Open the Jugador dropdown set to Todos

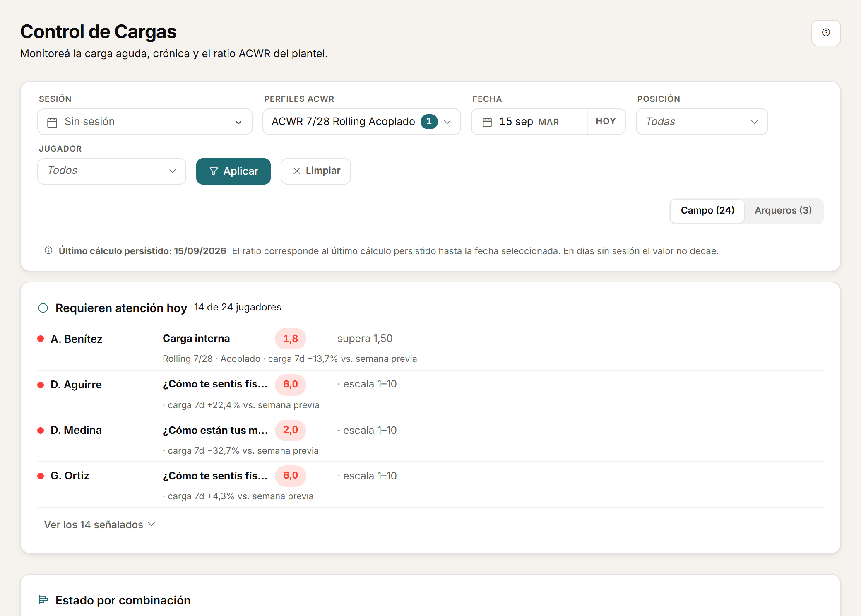(112, 171)
